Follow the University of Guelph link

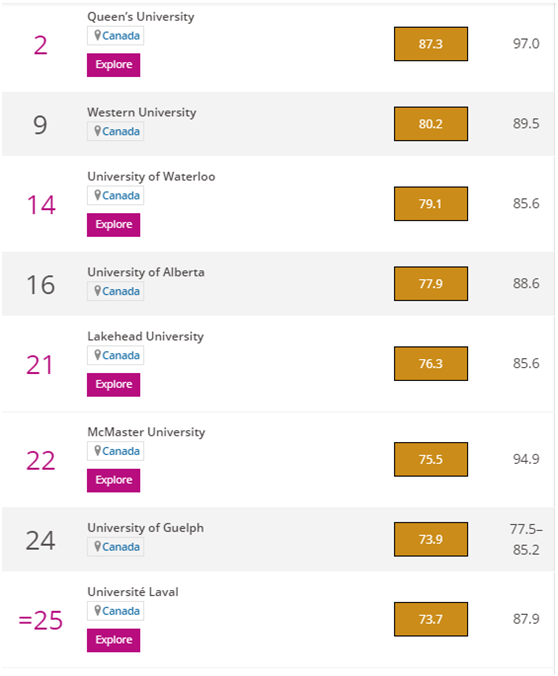(x=145, y=528)
